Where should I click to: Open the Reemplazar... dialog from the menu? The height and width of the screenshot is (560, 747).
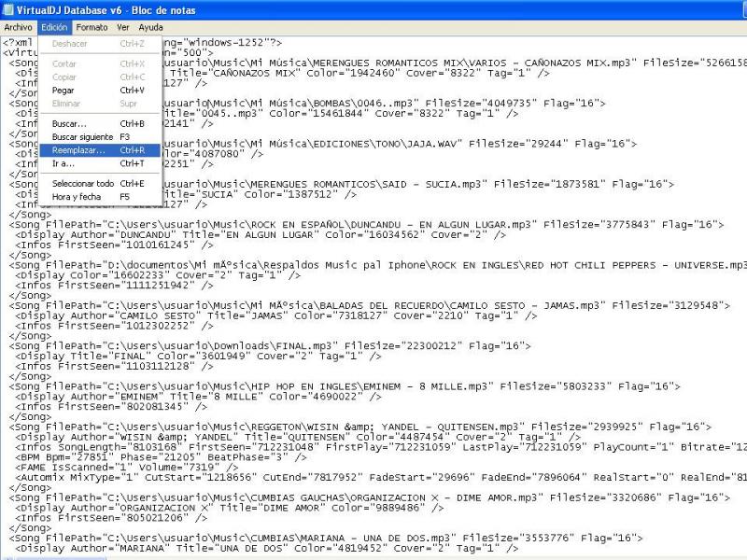100,150
